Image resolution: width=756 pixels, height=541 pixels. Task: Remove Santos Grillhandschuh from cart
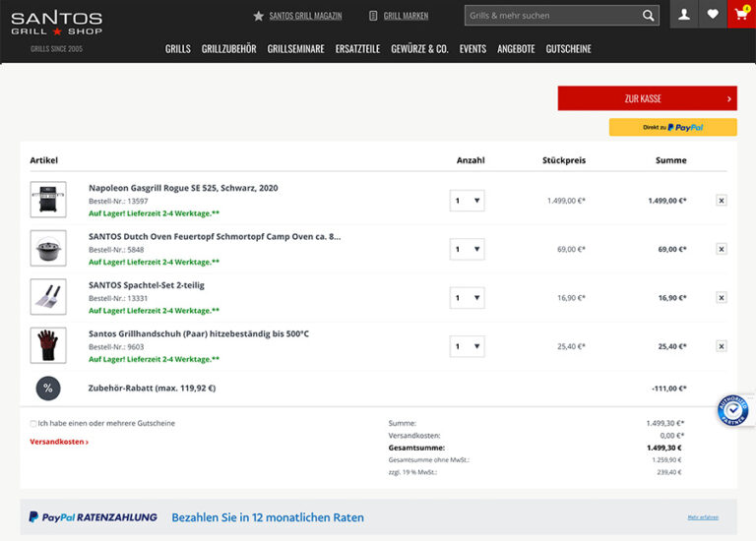(x=722, y=346)
